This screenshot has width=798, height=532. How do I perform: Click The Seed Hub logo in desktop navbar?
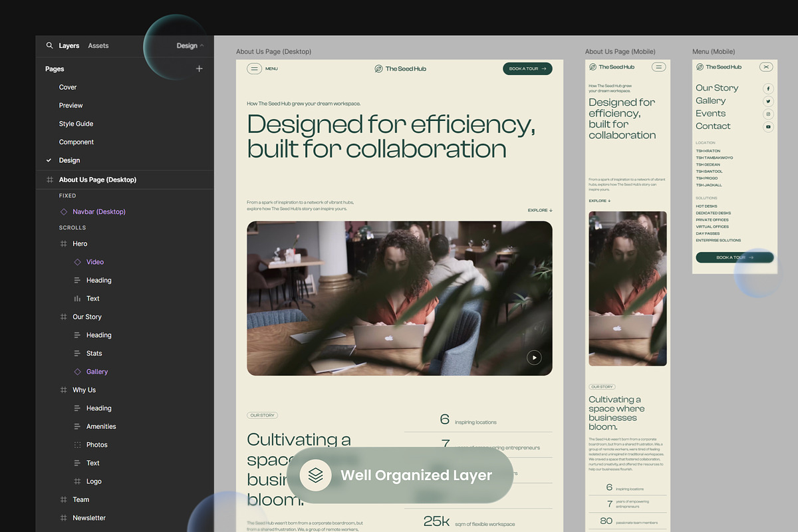point(400,68)
